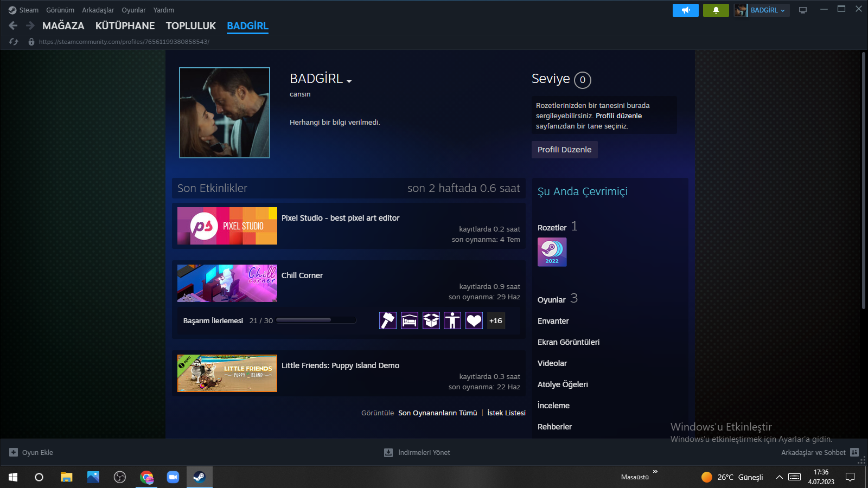Open the Videolar link
The width and height of the screenshot is (868, 488).
point(552,363)
